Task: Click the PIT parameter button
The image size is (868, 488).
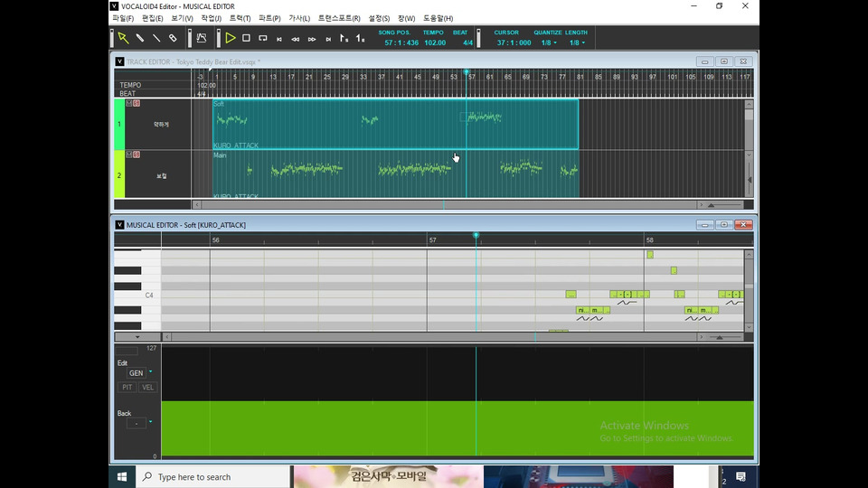Action: pos(127,388)
